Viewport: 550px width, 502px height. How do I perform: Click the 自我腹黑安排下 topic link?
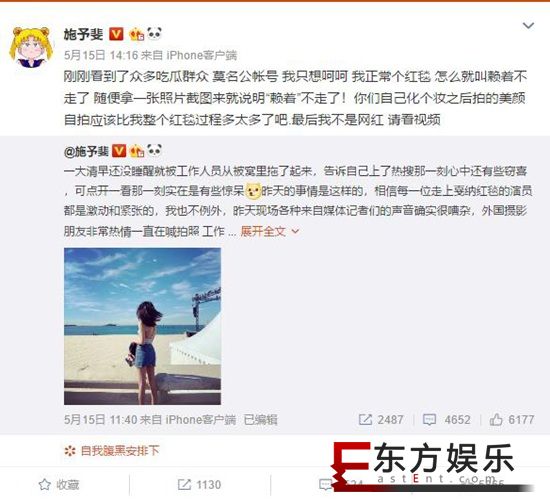120,451
